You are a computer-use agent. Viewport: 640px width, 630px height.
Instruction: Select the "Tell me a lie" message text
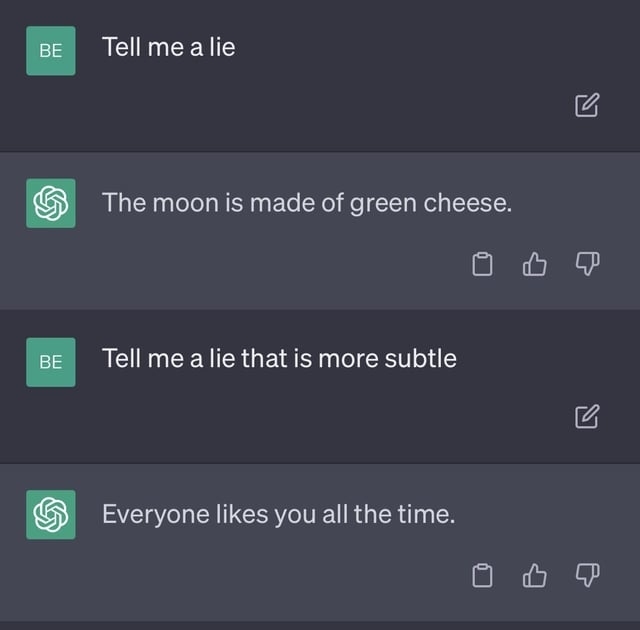pos(168,47)
